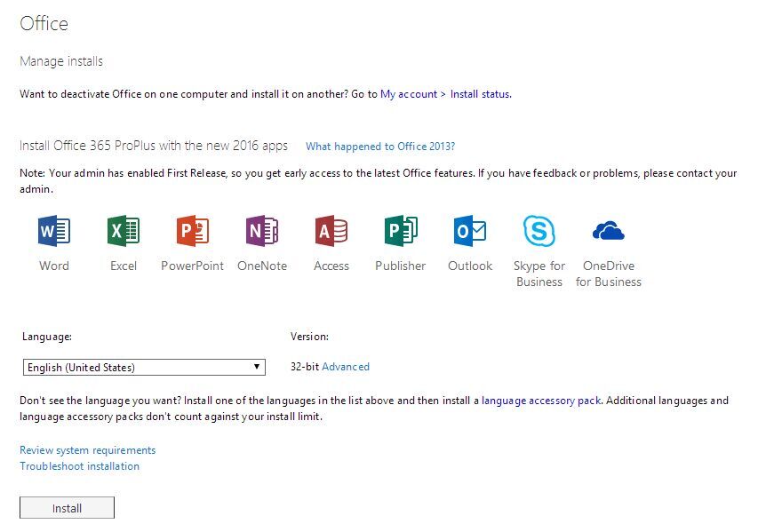
Task: Click the 'Install Office 365 ProPlus' heading
Action: click(x=154, y=146)
